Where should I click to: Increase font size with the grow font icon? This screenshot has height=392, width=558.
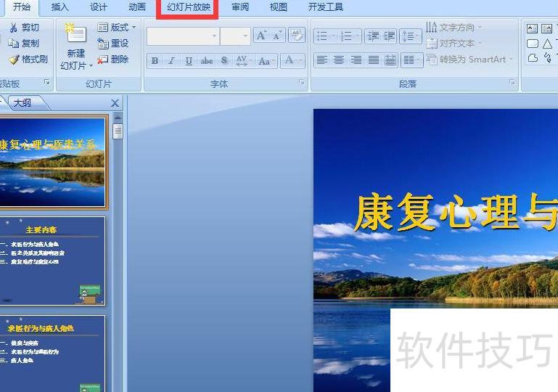[x=261, y=36]
